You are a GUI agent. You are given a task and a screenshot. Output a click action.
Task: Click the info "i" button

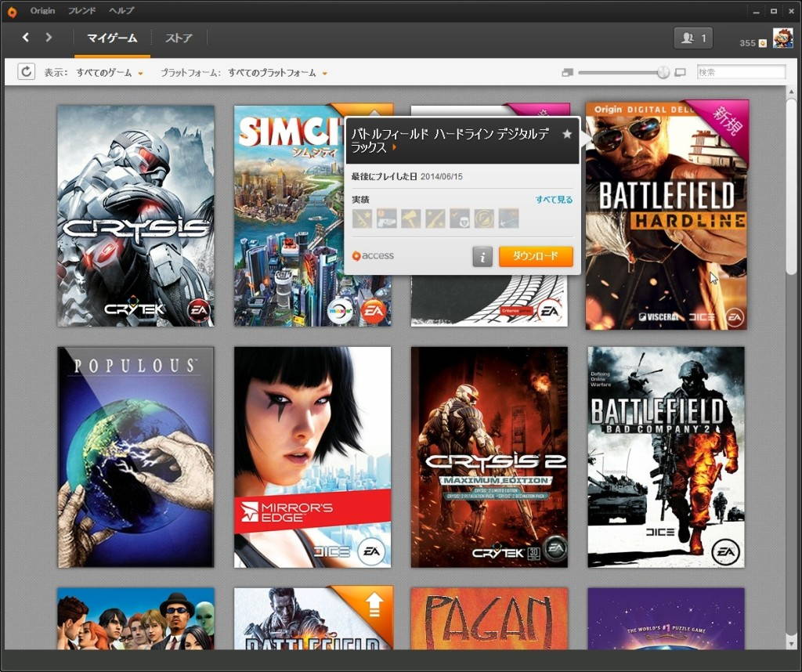coord(482,256)
